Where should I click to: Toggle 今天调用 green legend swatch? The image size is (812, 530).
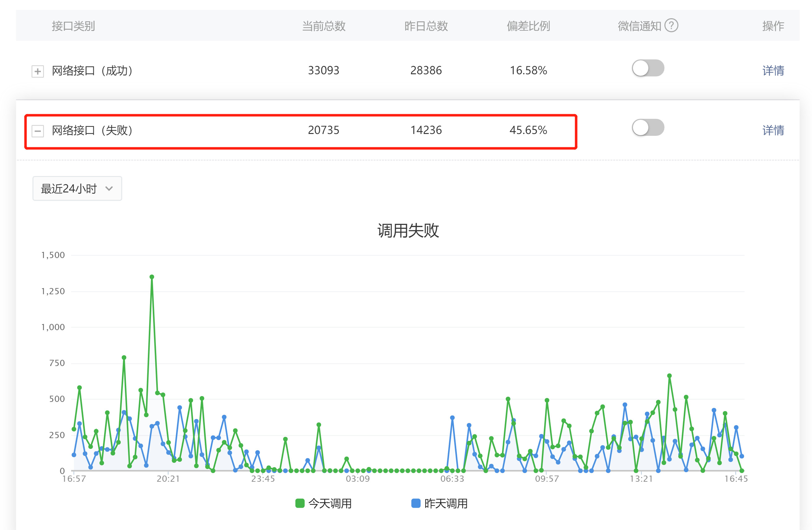point(299,503)
